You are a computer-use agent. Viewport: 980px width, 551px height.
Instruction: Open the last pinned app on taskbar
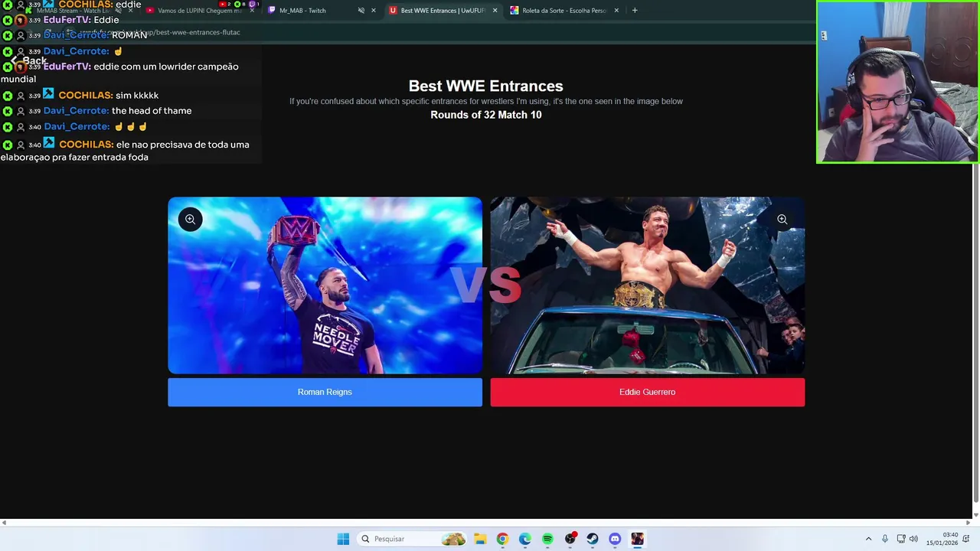click(x=637, y=539)
